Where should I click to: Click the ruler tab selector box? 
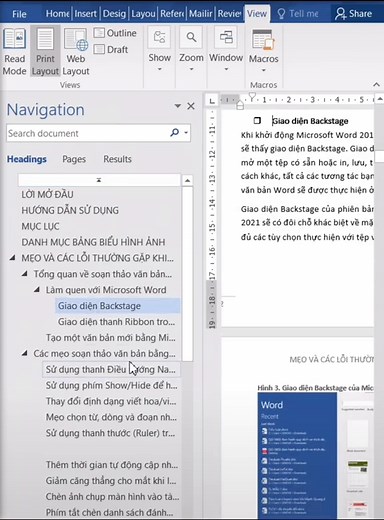pyautogui.click(x=212, y=100)
